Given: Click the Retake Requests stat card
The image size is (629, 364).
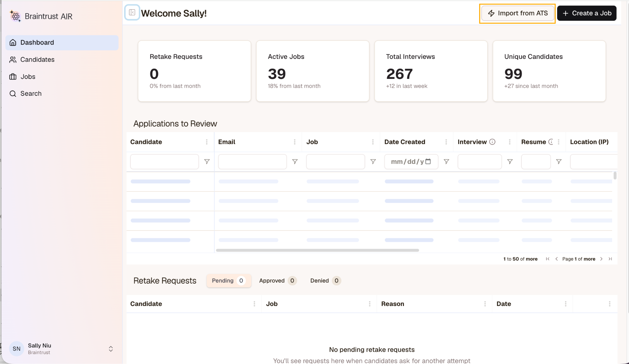Looking at the screenshot, I should (194, 71).
